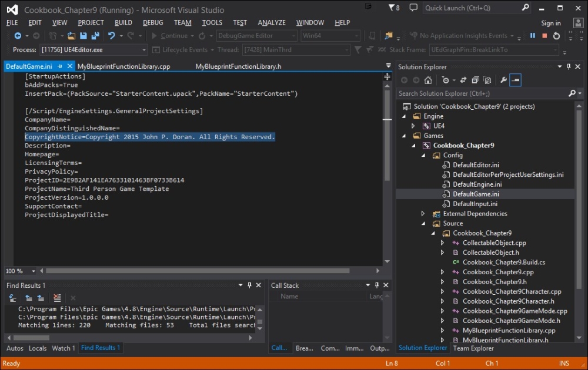Clear all Find Results icon
Image resolution: width=588 pixels, height=370 pixels.
(57, 298)
